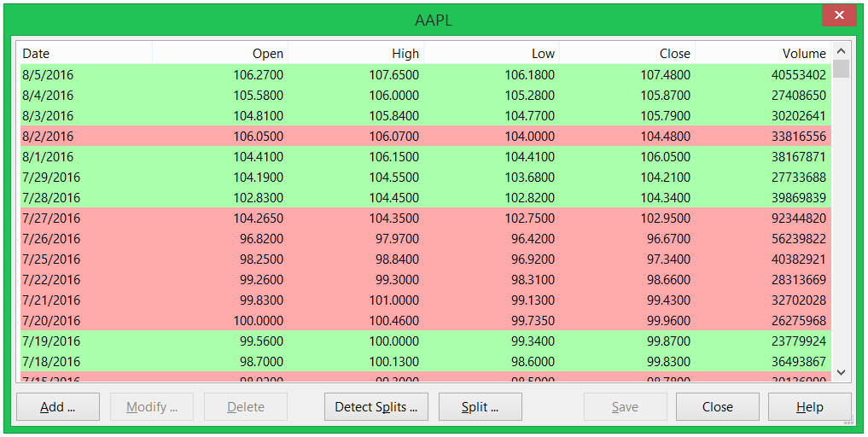868x437 pixels.
Task: Select the 8/2/2016 date cell
Action: point(48,137)
